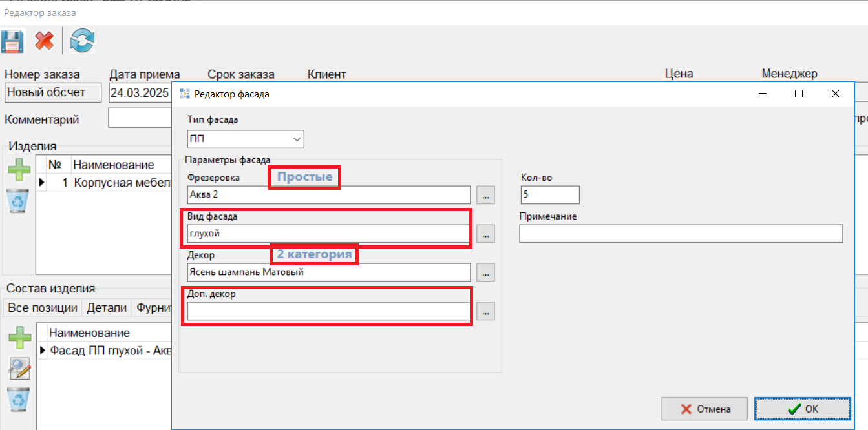Click the Refresh arrows toolbar icon
This screenshot has height=430, width=868.
(83, 42)
